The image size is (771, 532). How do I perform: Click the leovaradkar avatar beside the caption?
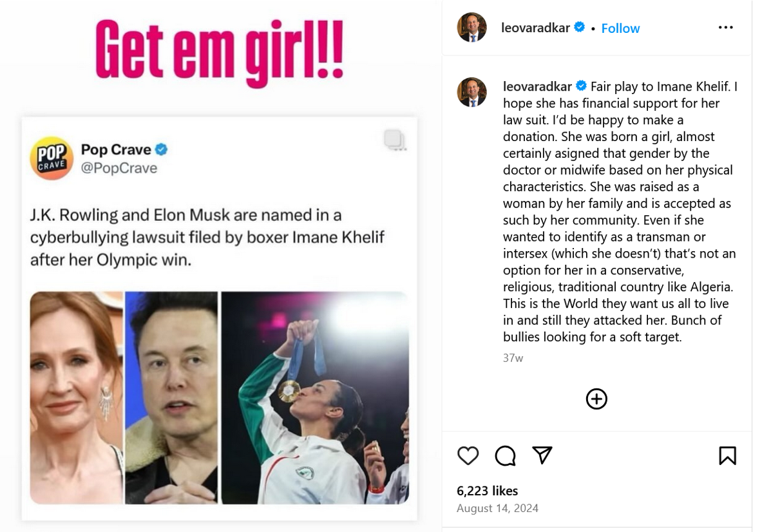pos(471,92)
